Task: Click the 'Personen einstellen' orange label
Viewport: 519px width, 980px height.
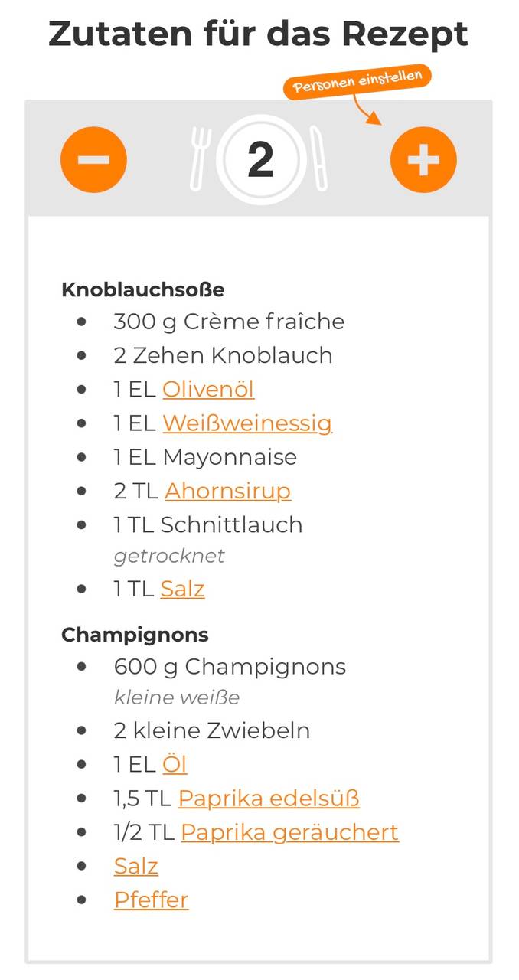Action: pyautogui.click(x=357, y=82)
